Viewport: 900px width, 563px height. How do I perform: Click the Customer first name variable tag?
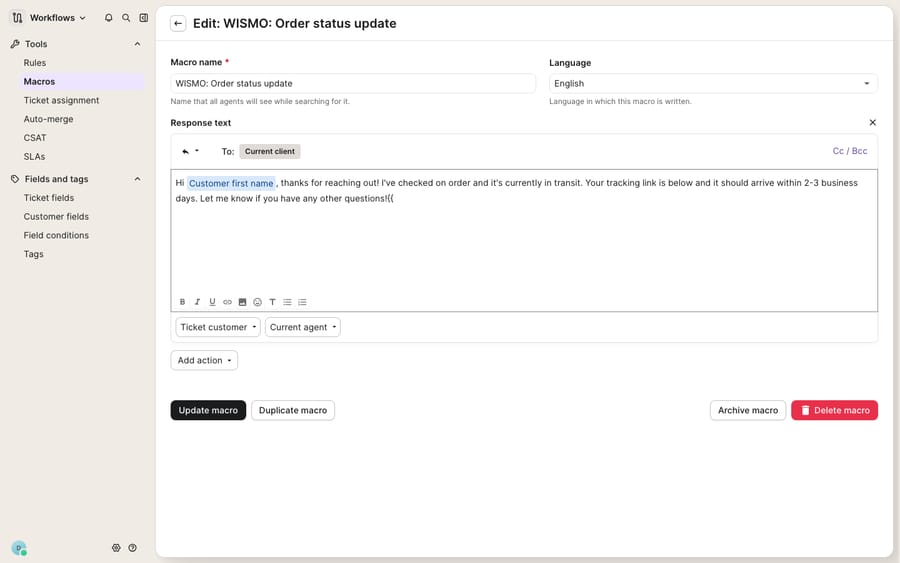[231, 183]
